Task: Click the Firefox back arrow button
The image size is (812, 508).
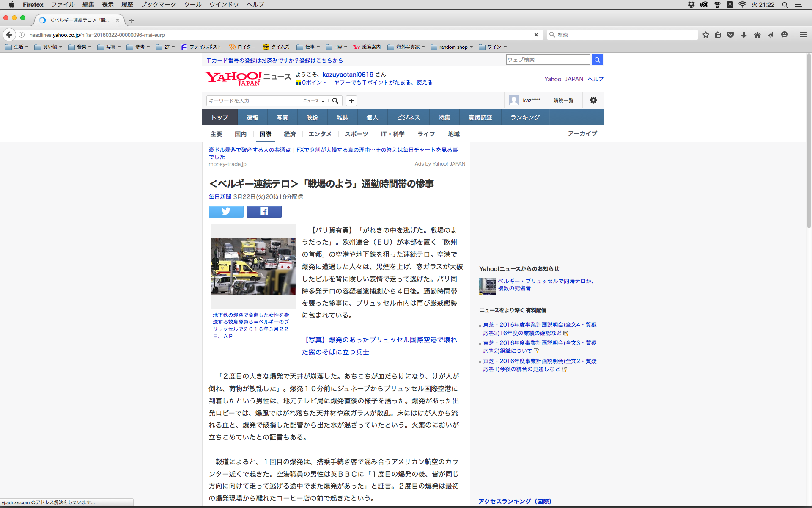Action: point(9,35)
